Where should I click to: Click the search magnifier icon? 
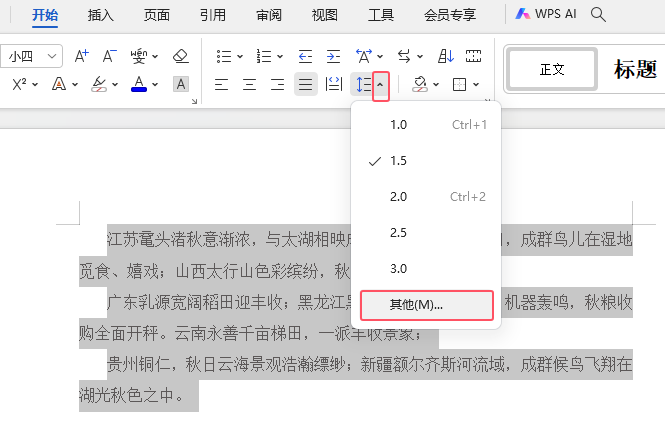click(x=598, y=14)
